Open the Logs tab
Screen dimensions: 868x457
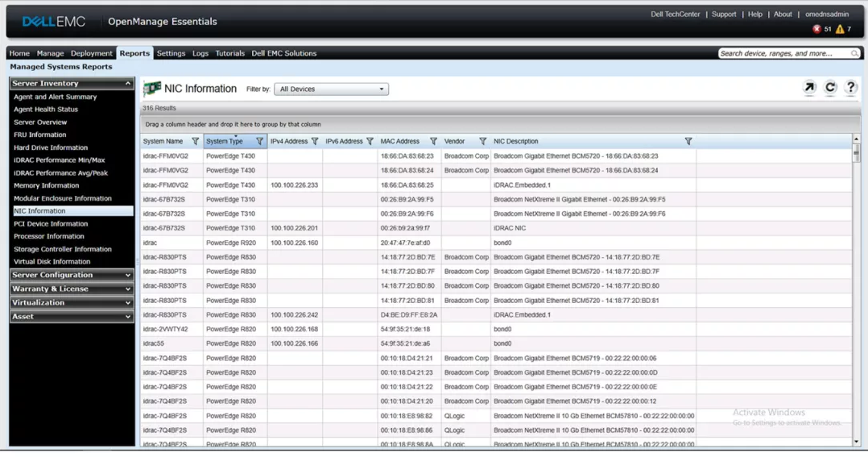(x=200, y=53)
